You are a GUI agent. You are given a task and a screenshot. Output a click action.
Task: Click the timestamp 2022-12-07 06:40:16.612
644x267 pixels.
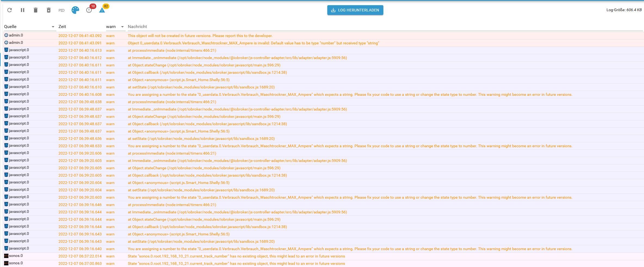tap(80, 58)
